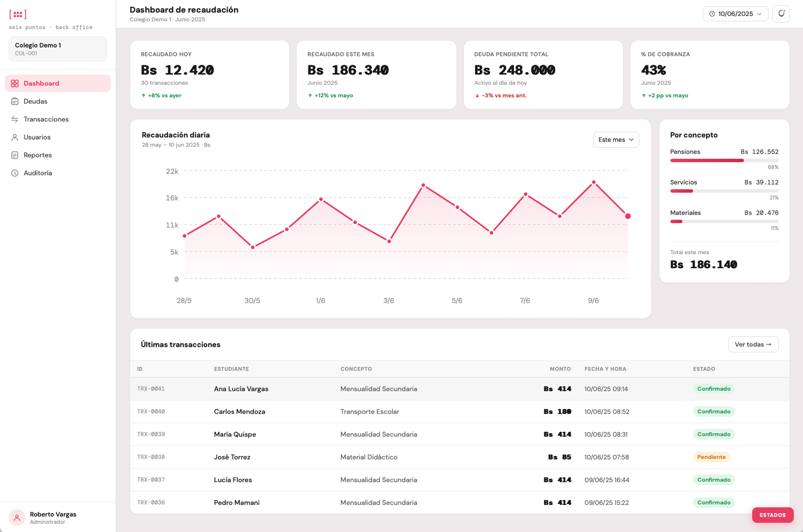Open the Colegio Demo 1 school selector

58,49
